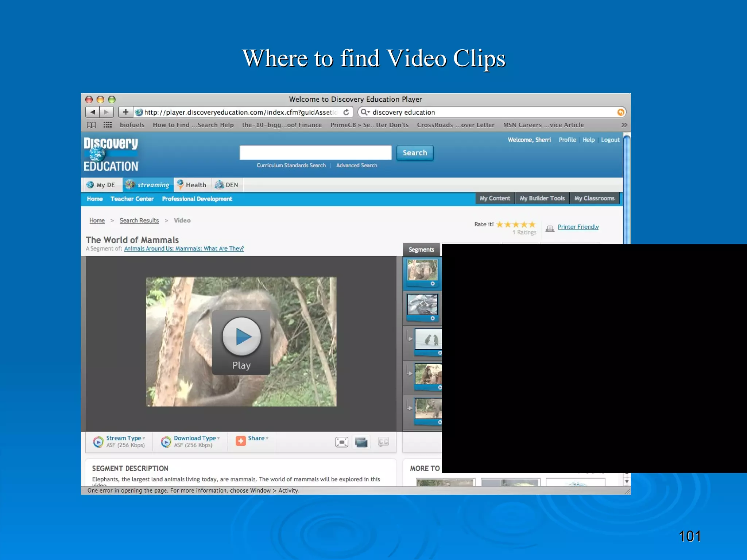Screen dimensions: 747x560
Task: Open the biofuels bookmark
Action: pyautogui.click(x=132, y=125)
